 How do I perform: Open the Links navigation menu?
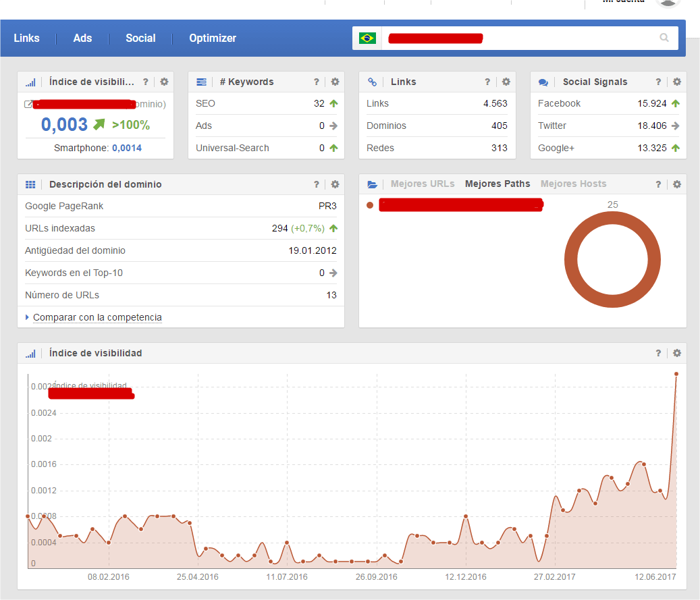point(26,38)
